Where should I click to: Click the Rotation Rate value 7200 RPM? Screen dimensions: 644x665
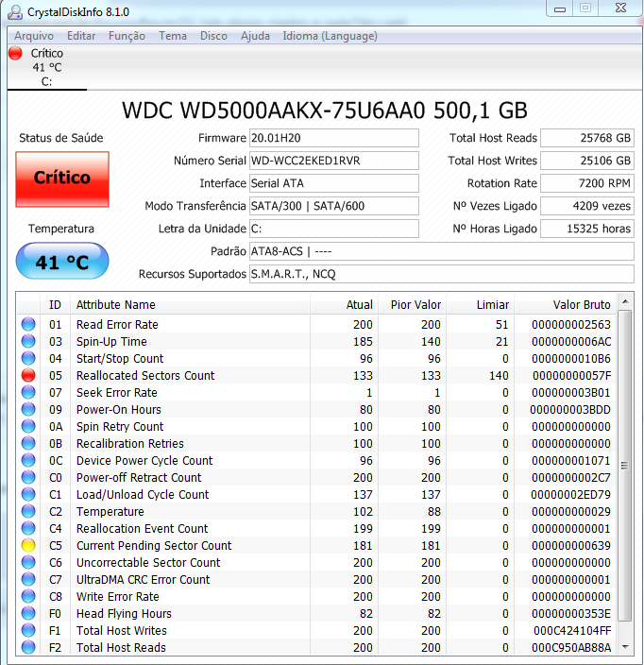click(x=587, y=183)
